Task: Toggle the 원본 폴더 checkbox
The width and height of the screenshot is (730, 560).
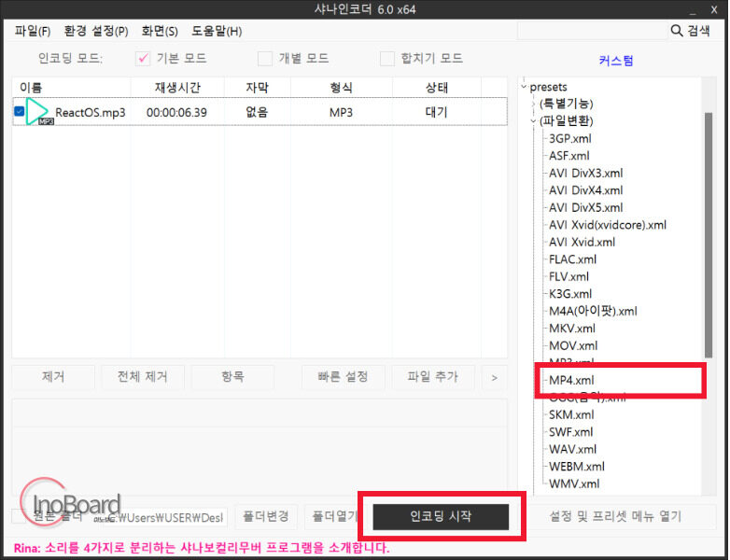Action: (x=18, y=516)
